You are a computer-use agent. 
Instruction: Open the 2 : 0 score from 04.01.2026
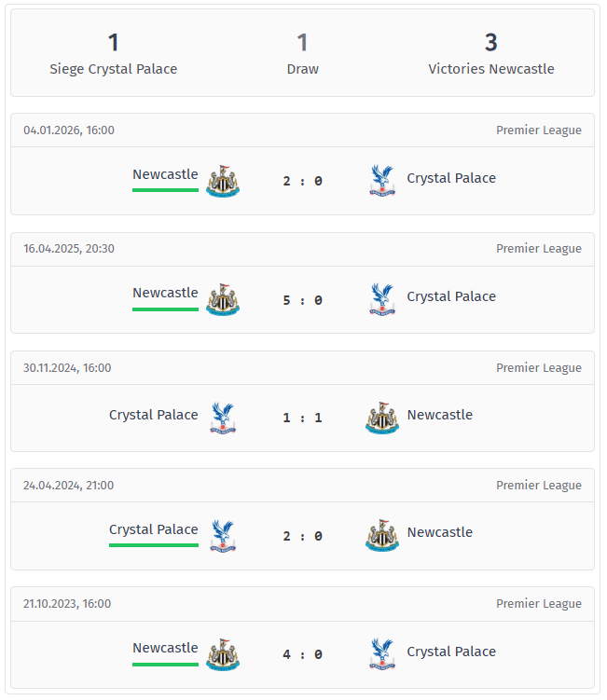pos(302,181)
